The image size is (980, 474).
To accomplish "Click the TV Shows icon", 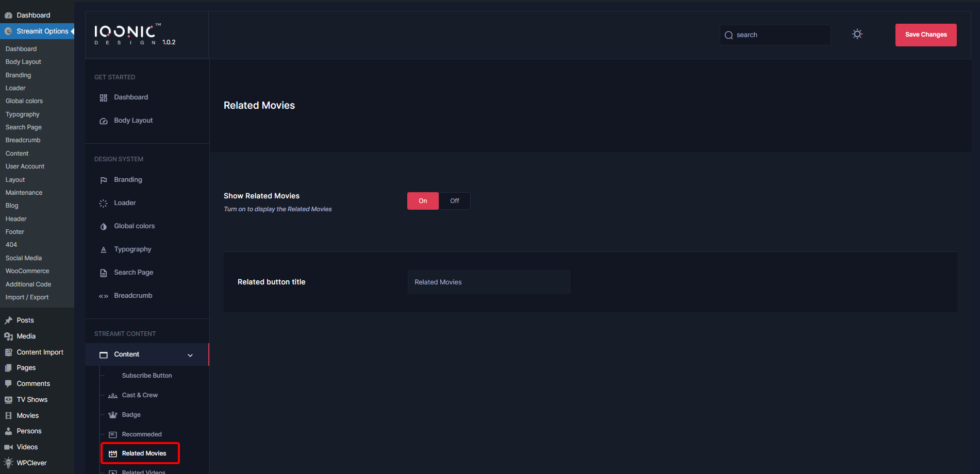I will click(8, 400).
